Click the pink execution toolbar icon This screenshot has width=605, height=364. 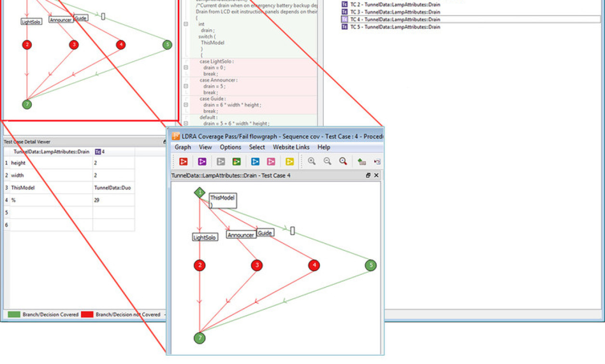click(x=271, y=161)
